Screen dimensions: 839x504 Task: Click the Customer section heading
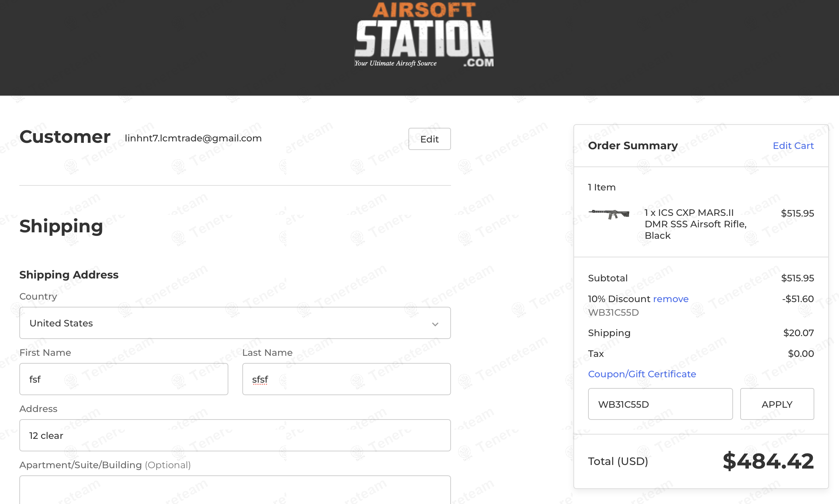click(65, 137)
